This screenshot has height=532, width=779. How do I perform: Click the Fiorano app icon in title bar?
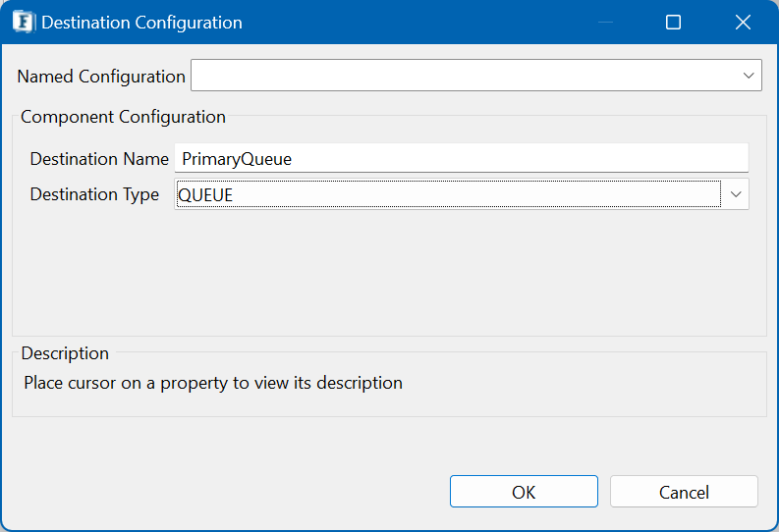click(x=24, y=23)
